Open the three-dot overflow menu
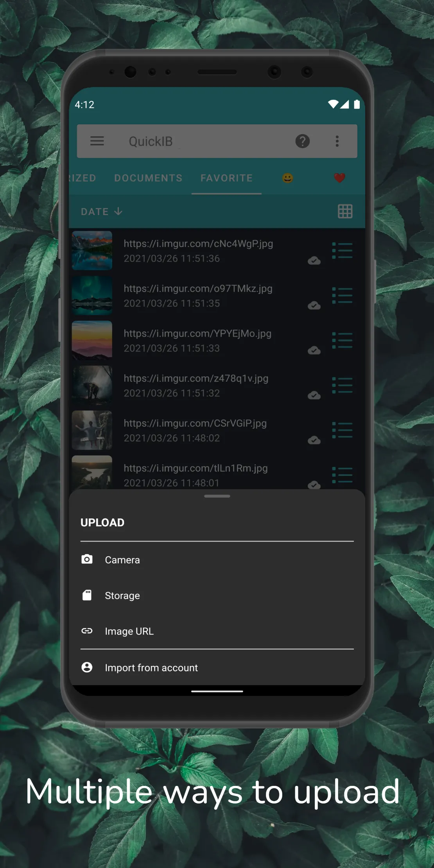This screenshot has height=868, width=434. 337,141
